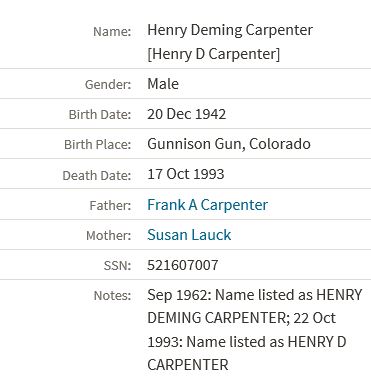Click the death date 17 Oct 1993

click(186, 174)
